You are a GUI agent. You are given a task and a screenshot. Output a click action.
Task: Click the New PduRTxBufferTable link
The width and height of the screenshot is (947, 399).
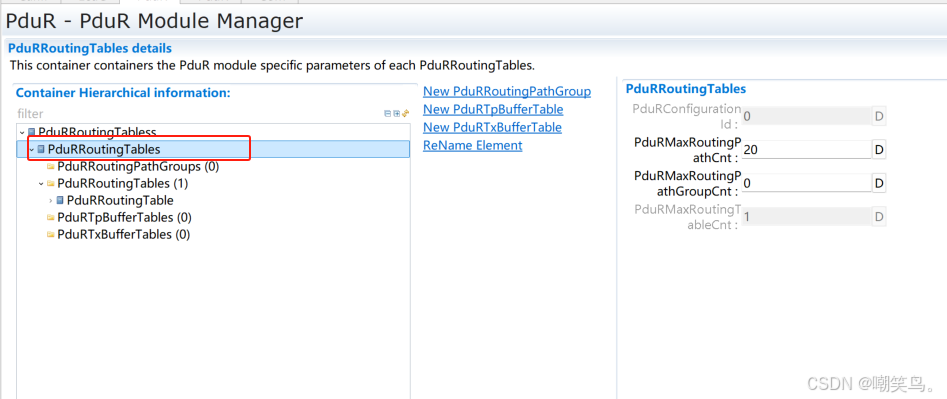pos(492,128)
